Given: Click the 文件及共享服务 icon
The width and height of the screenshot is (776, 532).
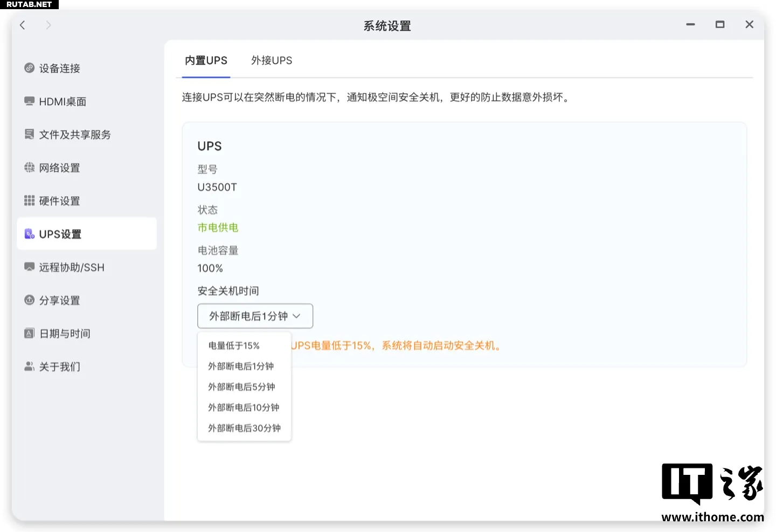Looking at the screenshot, I should click(x=29, y=134).
